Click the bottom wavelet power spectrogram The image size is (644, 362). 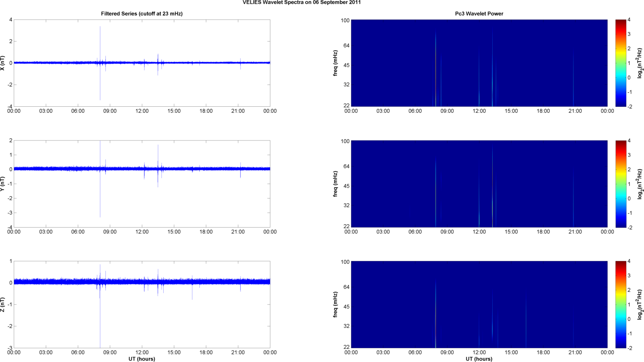coord(479,305)
